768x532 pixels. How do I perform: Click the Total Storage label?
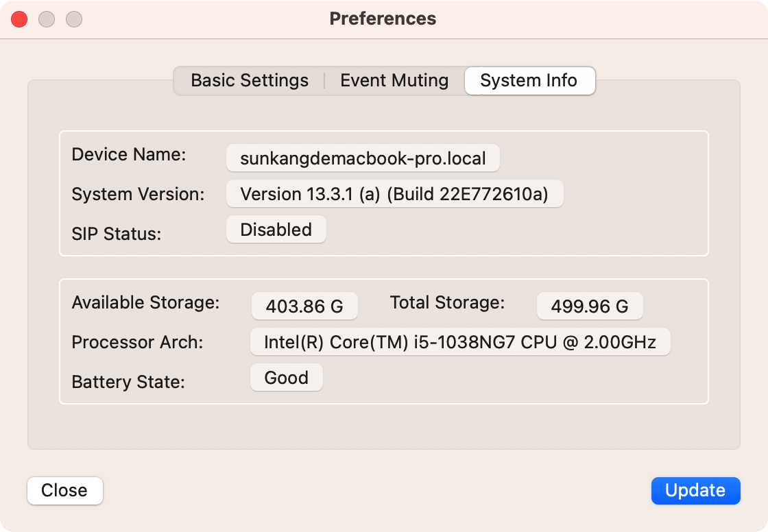pos(447,302)
